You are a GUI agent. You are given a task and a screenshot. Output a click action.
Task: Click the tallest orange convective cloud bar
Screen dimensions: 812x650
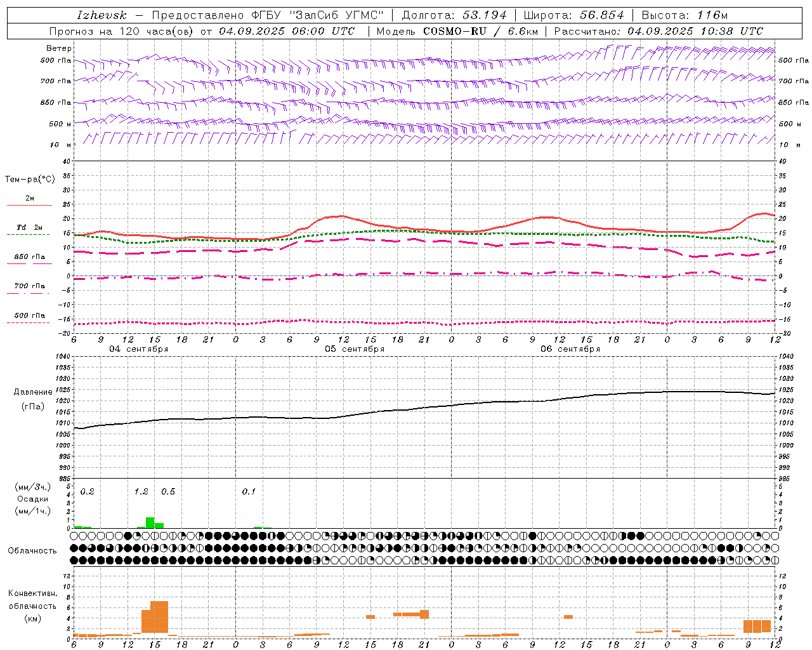tap(159, 617)
